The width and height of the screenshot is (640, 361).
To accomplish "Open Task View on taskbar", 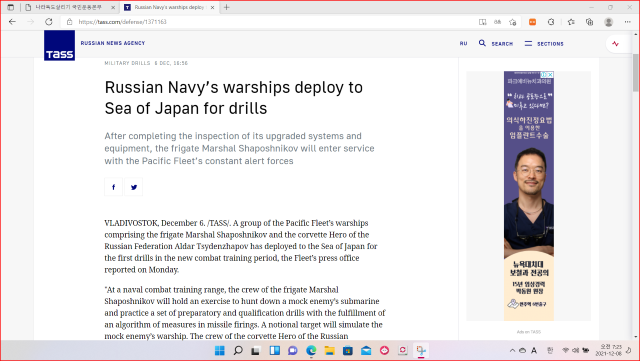I will click(256, 350).
